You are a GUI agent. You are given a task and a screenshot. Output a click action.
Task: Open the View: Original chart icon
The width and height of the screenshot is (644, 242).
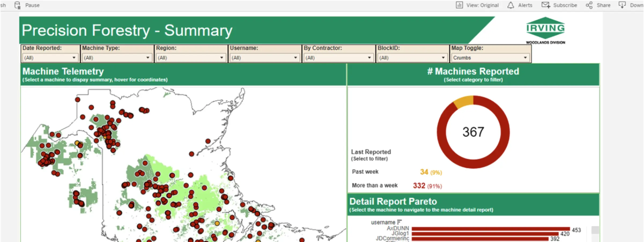pyautogui.click(x=459, y=5)
